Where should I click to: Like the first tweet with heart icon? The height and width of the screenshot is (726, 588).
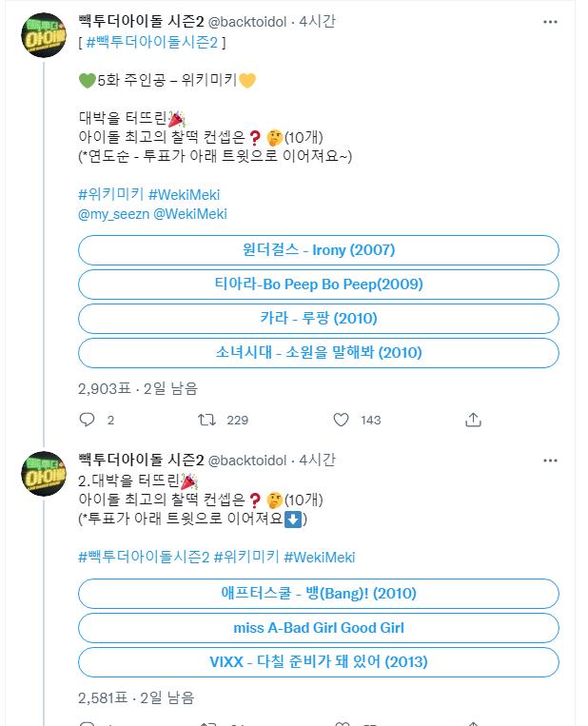pos(341,420)
